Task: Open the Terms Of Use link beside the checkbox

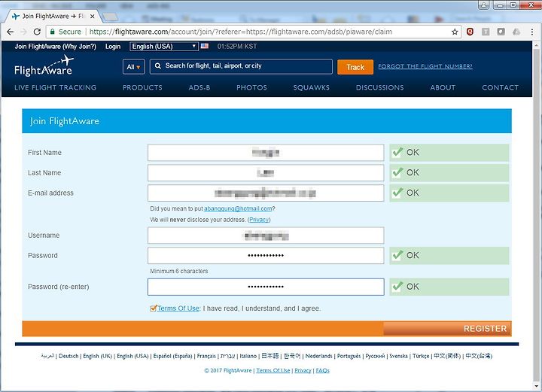Action: [178, 308]
